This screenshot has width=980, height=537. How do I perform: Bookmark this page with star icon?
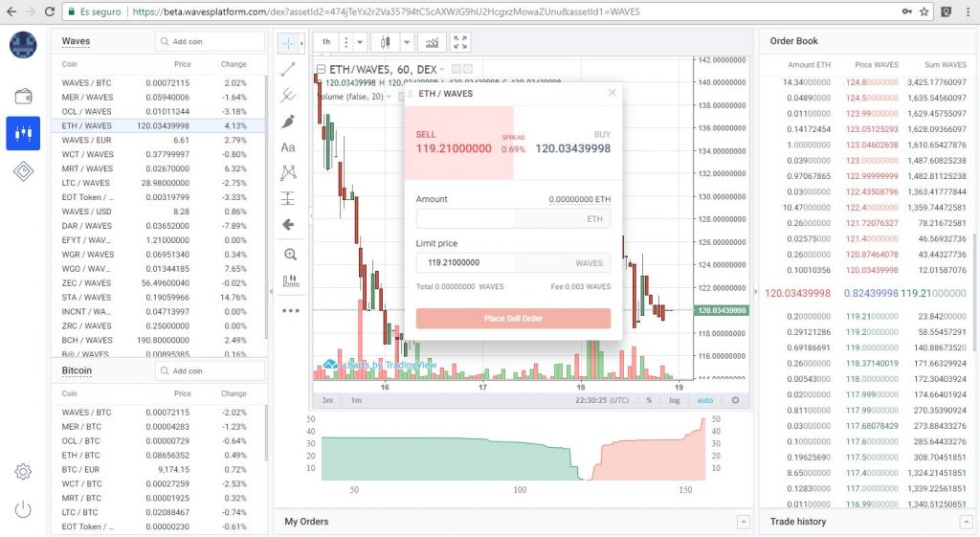coord(924,11)
